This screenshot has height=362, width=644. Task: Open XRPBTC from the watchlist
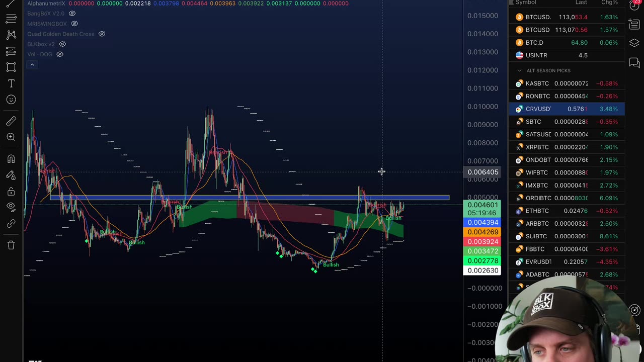567,147
